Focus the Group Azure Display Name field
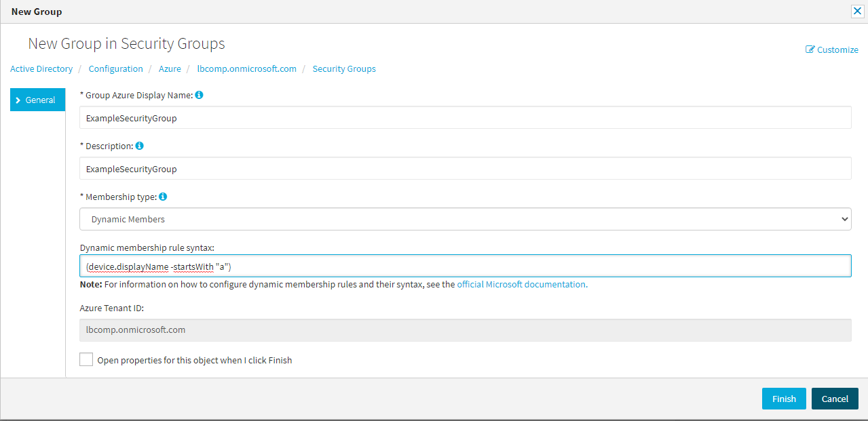Viewport: 868px width, 421px height. (x=465, y=117)
